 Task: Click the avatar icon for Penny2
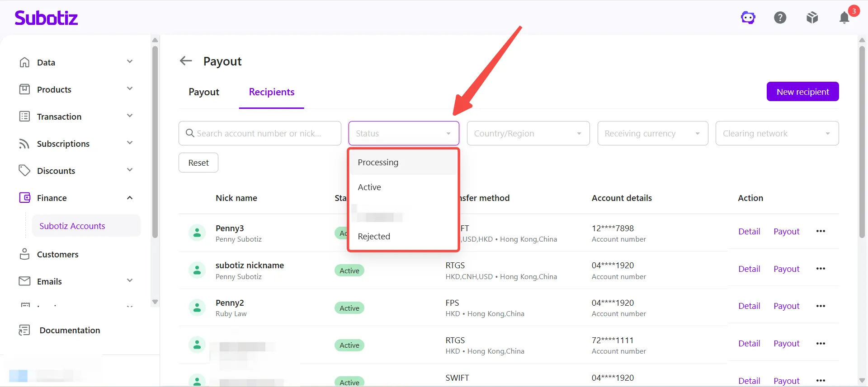197,308
